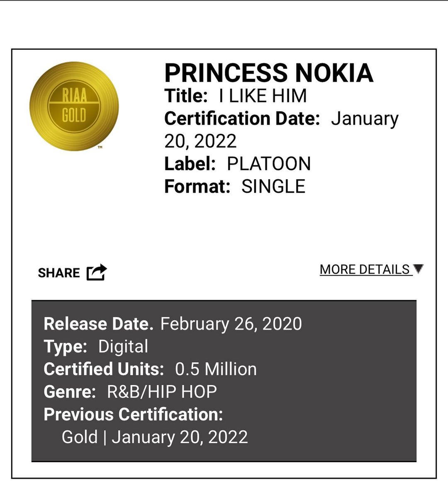This screenshot has height=492, width=448.
Task: Select the Gold | January 20, 2022 entry
Action: pos(155,437)
